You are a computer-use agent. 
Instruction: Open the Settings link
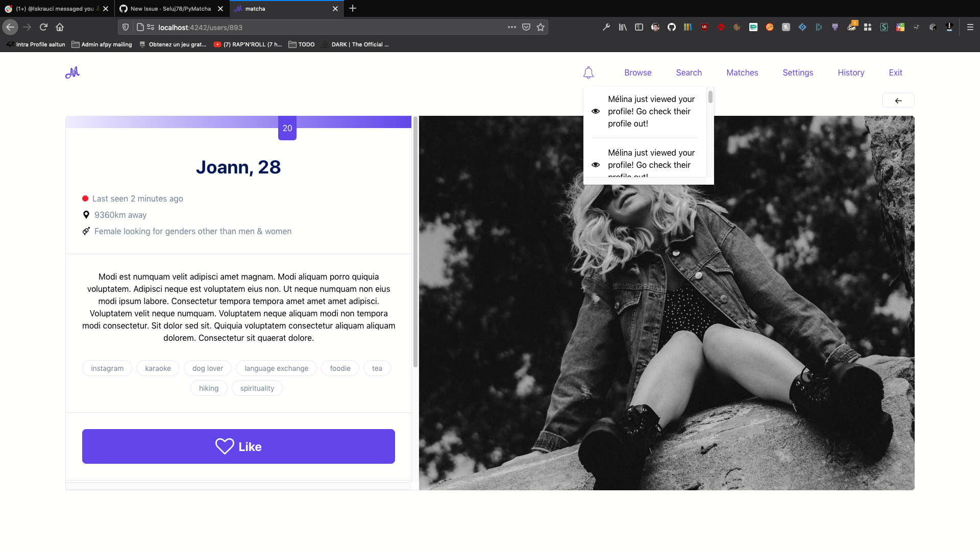[797, 72]
